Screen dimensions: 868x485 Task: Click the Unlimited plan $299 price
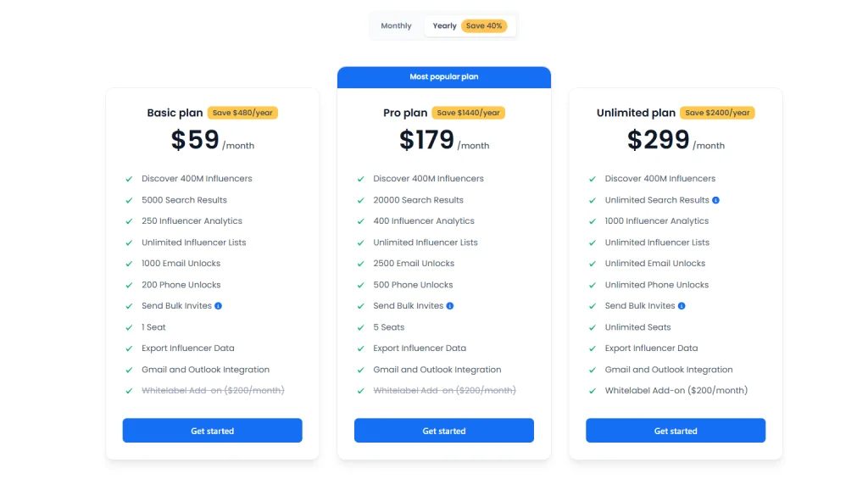click(658, 140)
